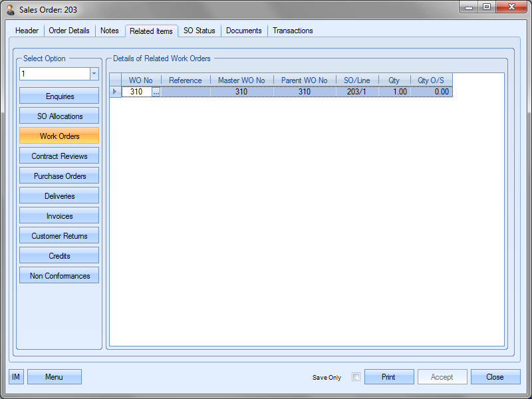Open the Menu button
The image size is (532, 399).
click(54, 377)
